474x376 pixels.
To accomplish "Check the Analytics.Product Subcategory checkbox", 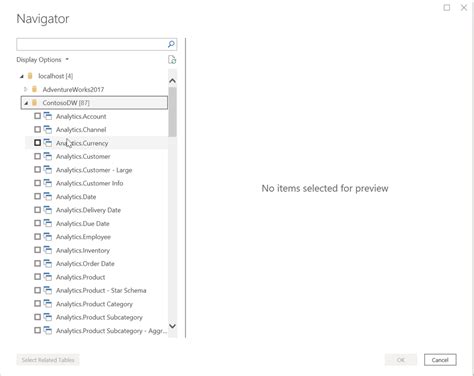I will pos(37,317).
